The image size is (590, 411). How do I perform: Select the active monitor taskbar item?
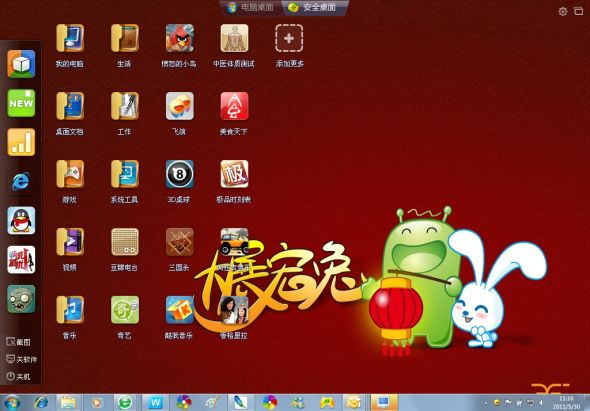point(384,403)
